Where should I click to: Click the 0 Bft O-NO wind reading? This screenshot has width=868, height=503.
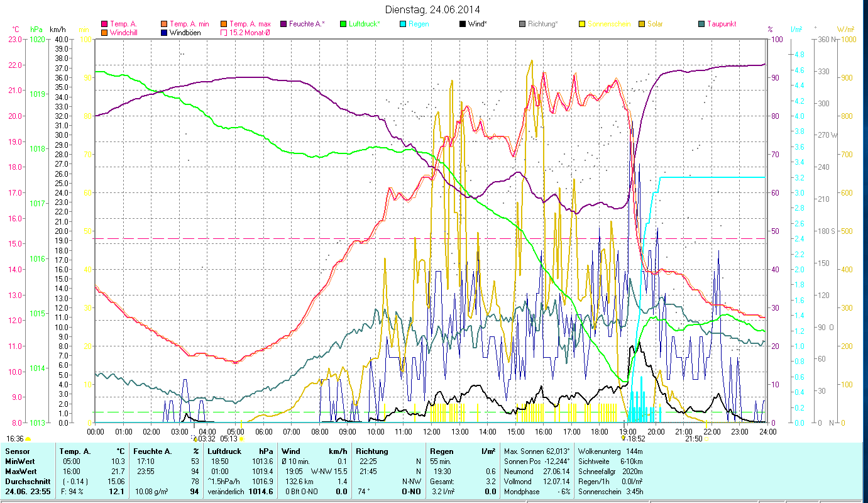[303, 492]
